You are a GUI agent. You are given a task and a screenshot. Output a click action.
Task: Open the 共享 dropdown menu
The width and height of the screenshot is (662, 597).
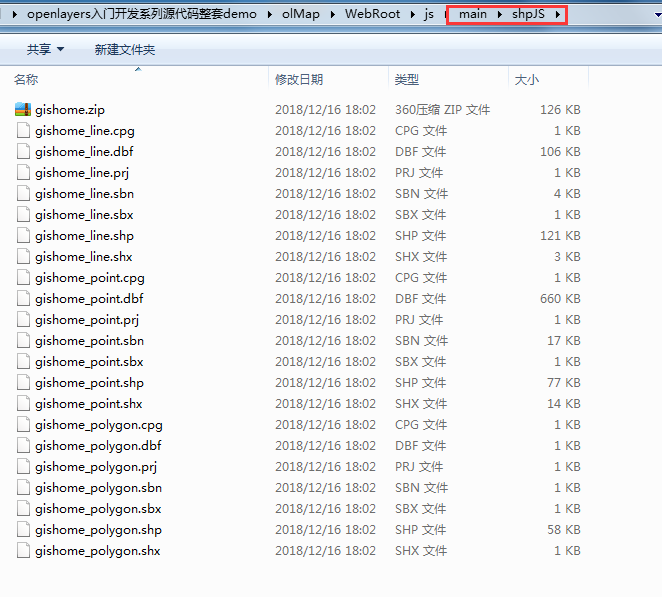(x=45, y=49)
